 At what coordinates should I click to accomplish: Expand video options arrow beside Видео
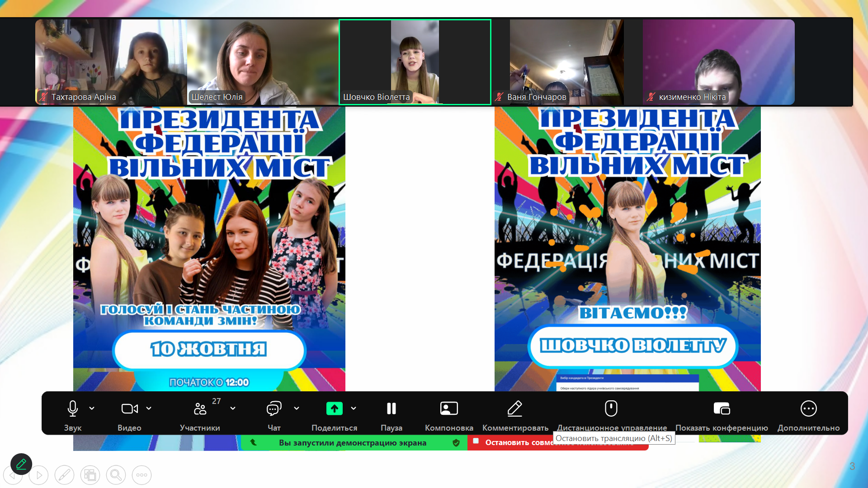[x=149, y=408]
